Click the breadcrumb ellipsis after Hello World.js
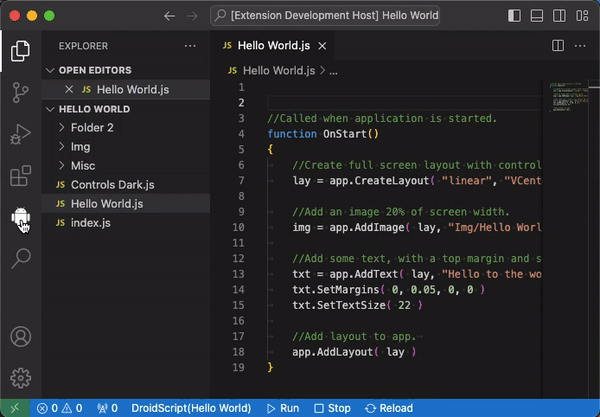 [333, 71]
